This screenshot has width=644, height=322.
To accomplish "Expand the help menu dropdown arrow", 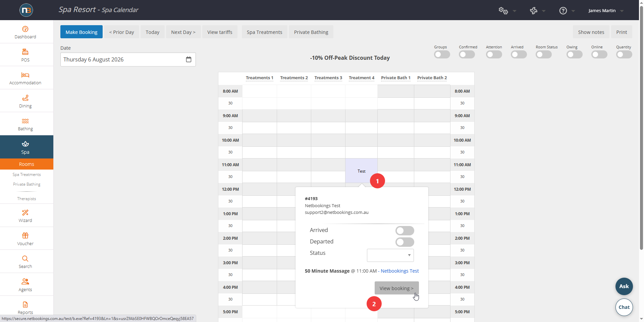I will tap(573, 11).
